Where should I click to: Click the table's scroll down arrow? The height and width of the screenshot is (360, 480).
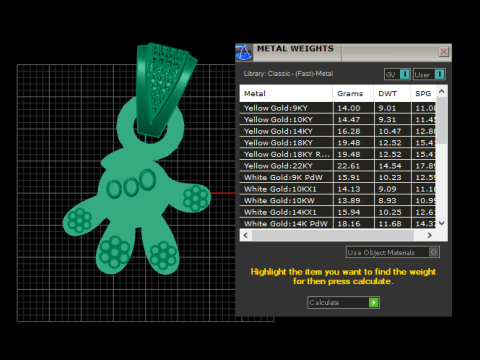point(442,223)
